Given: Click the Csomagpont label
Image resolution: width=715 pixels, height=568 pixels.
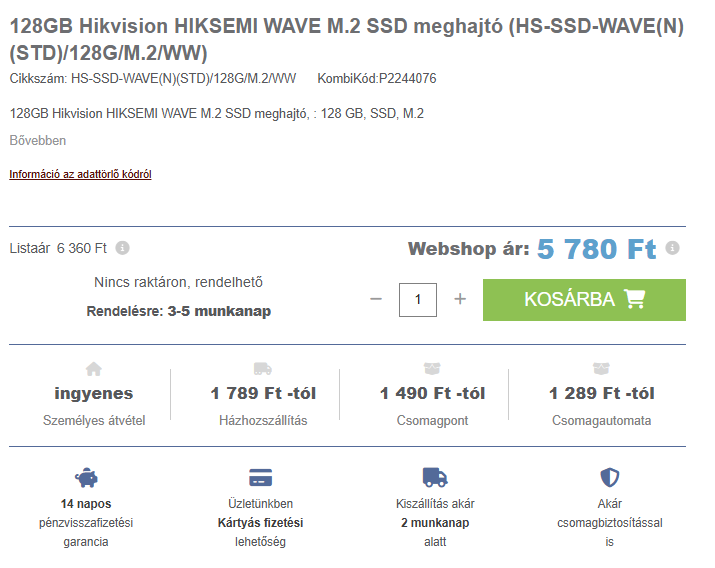Looking at the screenshot, I should click(432, 420).
